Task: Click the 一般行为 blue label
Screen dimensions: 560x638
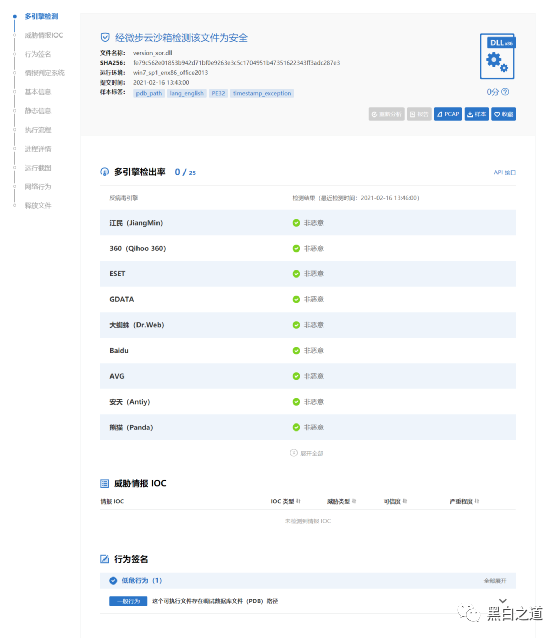Action: click(128, 601)
